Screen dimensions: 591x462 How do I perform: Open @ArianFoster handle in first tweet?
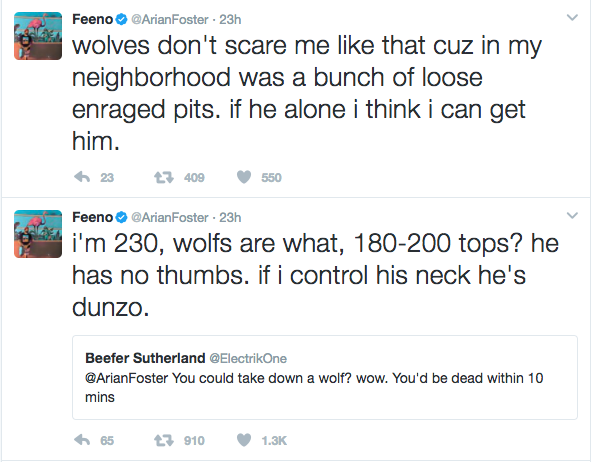pyautogui.click(x=170, y=20)
